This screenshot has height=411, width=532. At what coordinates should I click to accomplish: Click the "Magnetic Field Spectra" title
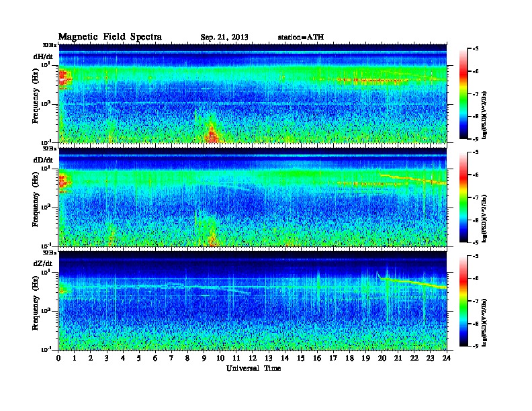[x=110, y=37]
